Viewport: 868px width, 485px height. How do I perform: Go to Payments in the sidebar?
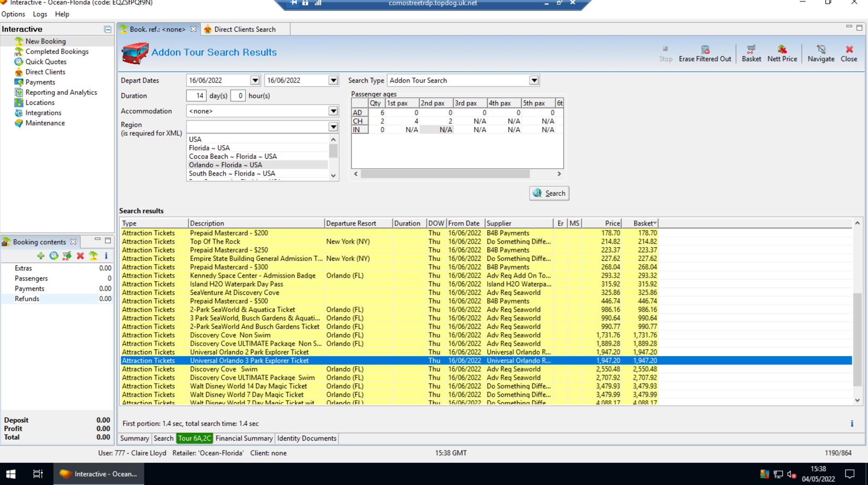tap(40, 82)
